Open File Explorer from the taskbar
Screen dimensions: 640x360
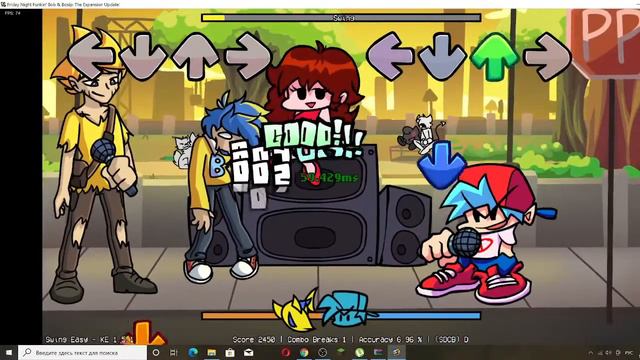pyautogui.click(x=211, y=352)
